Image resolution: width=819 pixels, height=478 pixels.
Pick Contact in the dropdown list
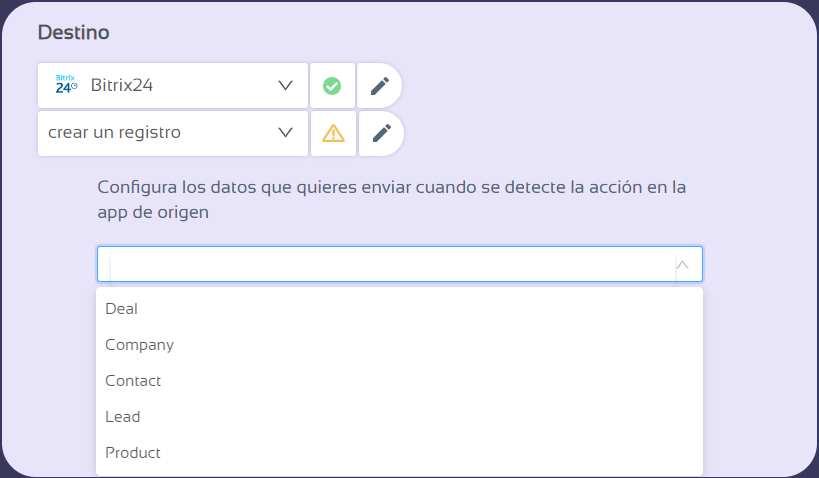133,381
